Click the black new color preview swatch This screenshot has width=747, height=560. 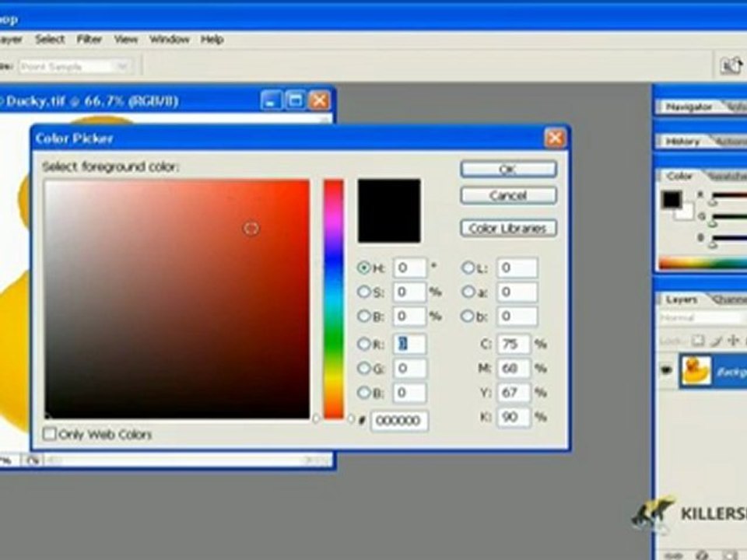click(x=389, y=211)
